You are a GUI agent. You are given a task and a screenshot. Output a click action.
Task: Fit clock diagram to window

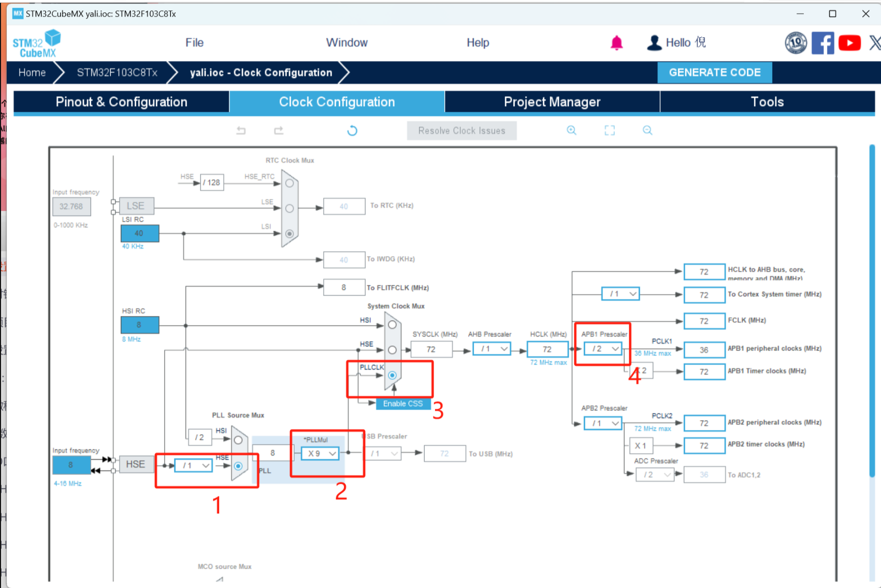pos(610,131)
